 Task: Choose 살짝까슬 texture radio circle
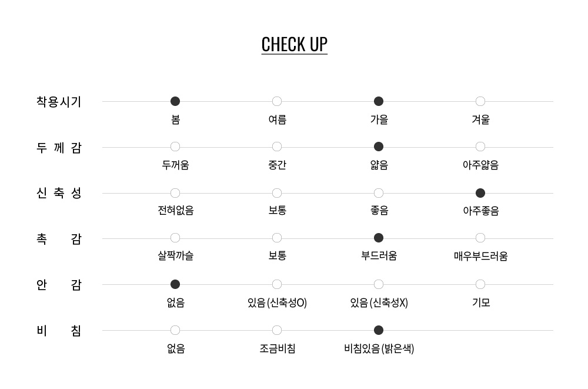click(x=175, y=238)
